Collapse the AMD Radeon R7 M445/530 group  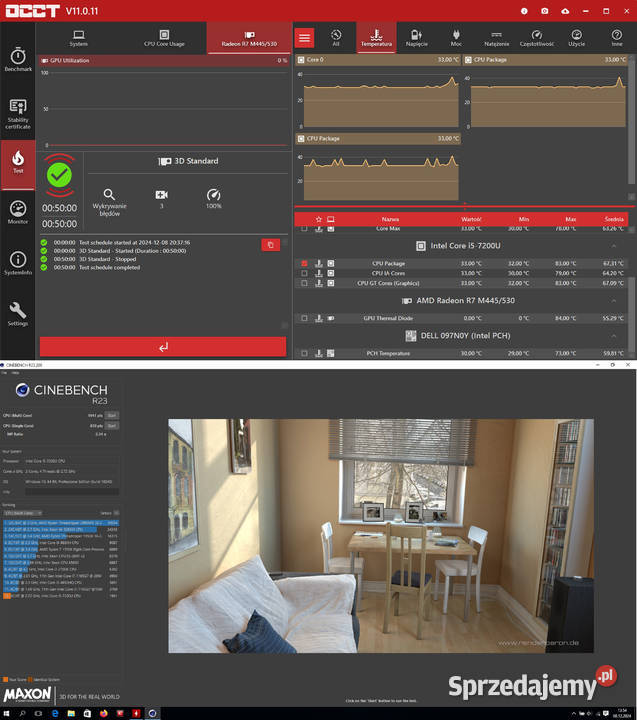click(614, 301)
